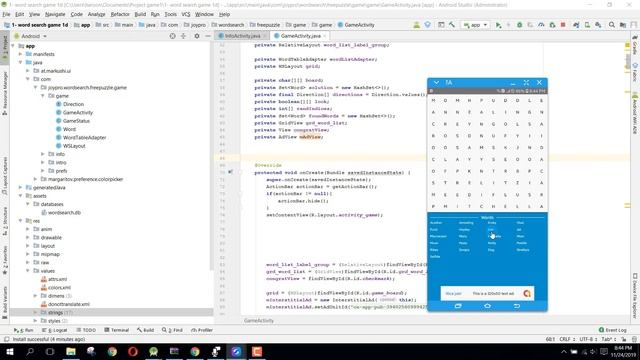Click the Profile app icon
Image resolution: width=640 pixels, height=360 pixels.
coord(541,25)
